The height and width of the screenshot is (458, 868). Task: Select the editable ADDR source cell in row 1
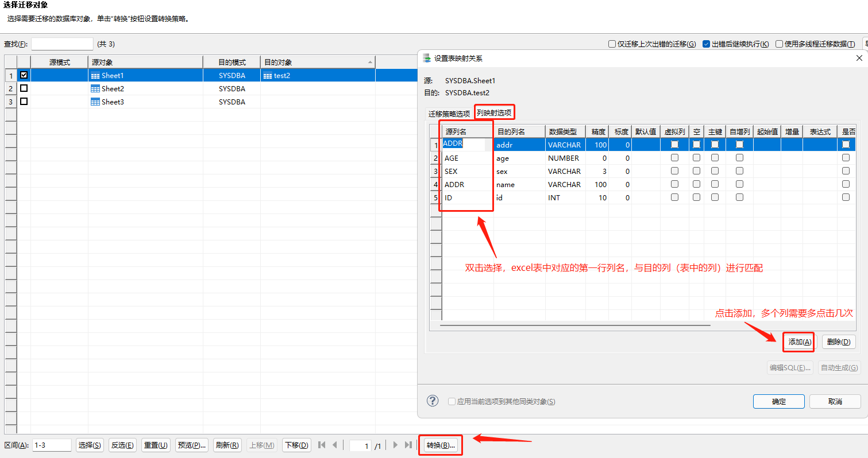pos(464,144)
